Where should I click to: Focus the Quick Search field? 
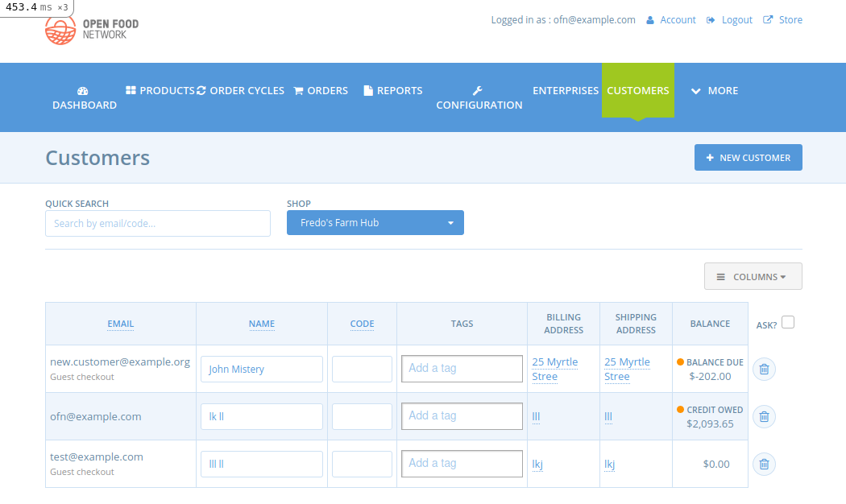[x=158, y=223]
